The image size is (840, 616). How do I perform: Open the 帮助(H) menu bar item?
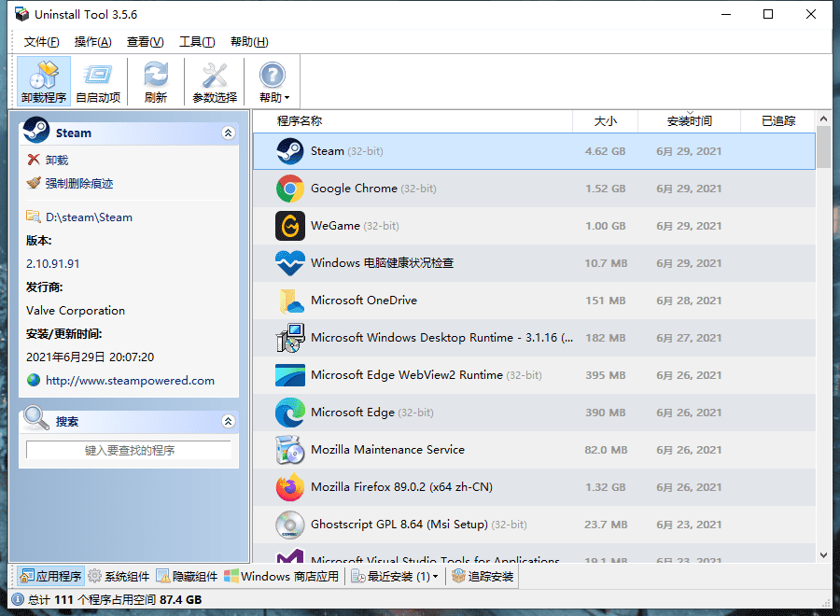pyautogui.click(x=249, y=42)
